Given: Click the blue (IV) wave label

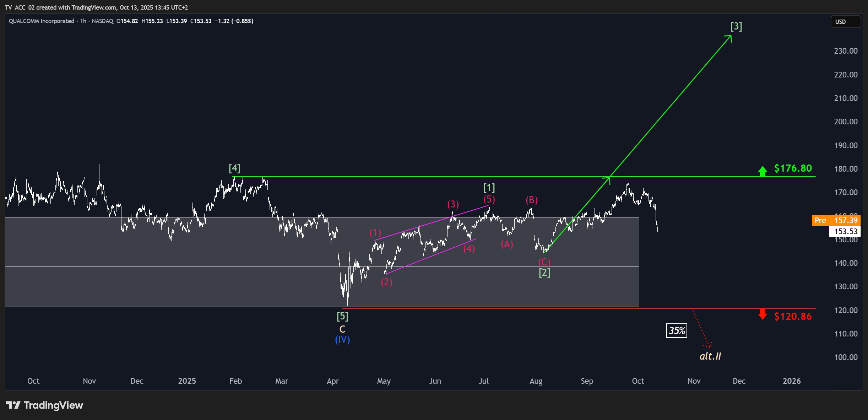Looking at the screenshot, I should click(x=342, y=340).
